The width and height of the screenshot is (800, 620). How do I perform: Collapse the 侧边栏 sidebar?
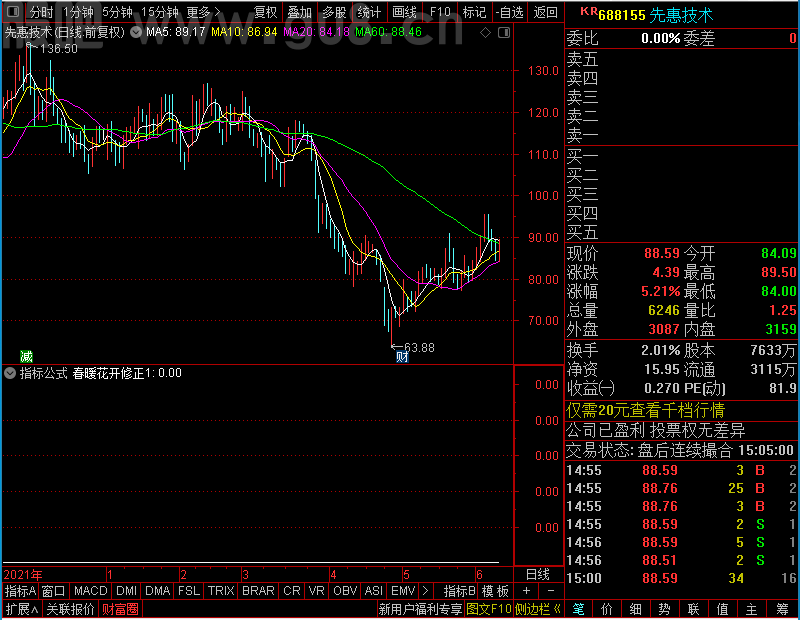(538, 609)
